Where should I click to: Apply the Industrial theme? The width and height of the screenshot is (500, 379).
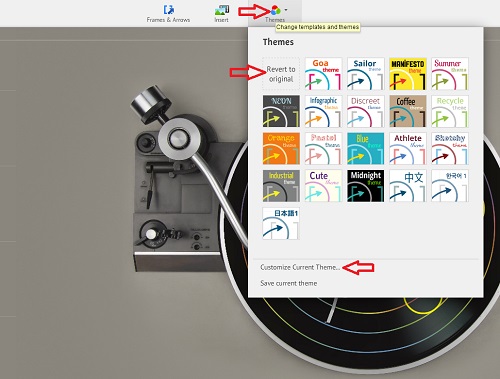pyautogui.click(x=281, y=186)
